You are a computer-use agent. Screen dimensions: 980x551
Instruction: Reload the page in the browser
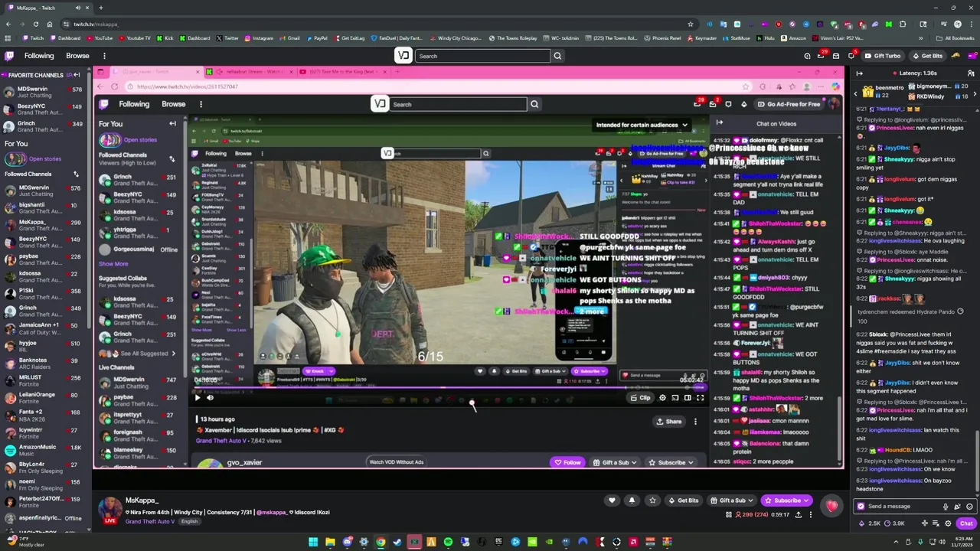tap(34, 24)
